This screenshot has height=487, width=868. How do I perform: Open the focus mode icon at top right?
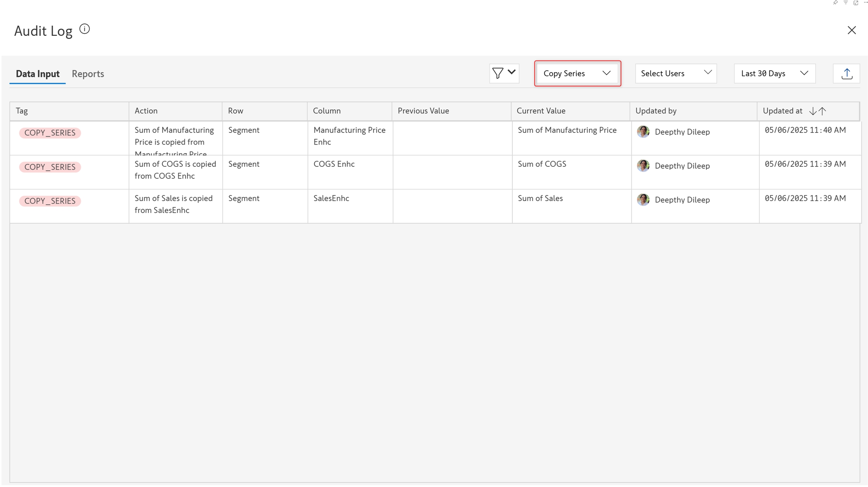coord(856,3)
